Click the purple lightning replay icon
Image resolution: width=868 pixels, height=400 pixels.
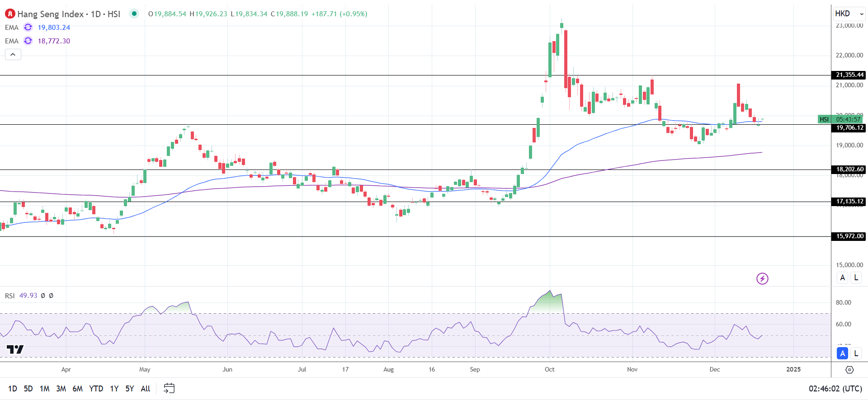pyautogui.click(x=762, y=278)
